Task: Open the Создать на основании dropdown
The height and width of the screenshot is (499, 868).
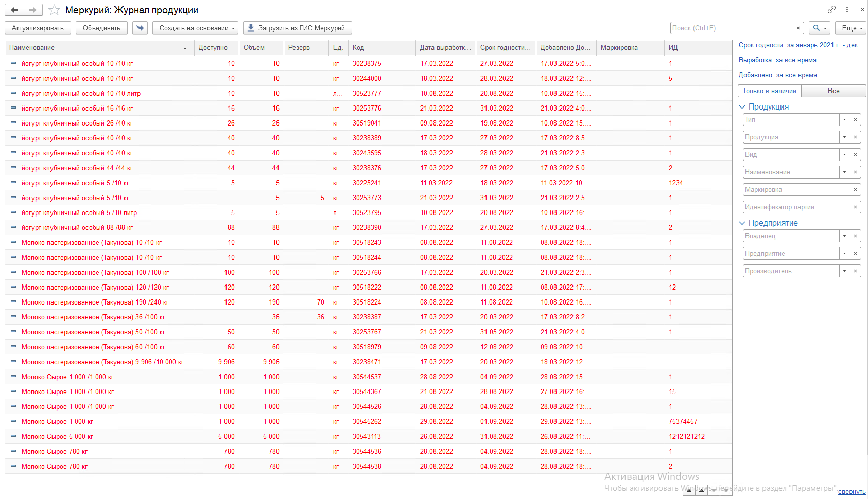Action: click(x=195, y=28)
